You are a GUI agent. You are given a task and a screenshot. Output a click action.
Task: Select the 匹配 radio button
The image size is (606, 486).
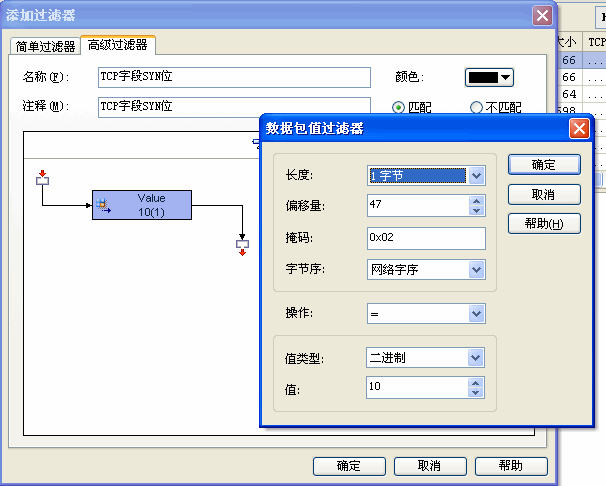pyautogui.click(x=398, y=107)
